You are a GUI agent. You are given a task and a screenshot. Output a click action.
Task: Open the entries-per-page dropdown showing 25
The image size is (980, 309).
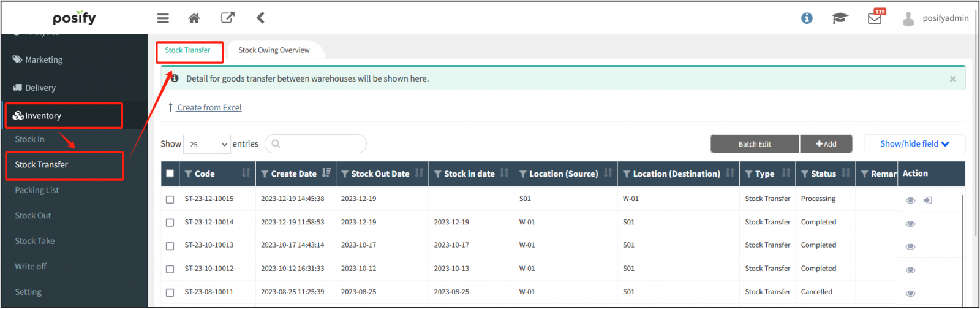tap(207, 144)
